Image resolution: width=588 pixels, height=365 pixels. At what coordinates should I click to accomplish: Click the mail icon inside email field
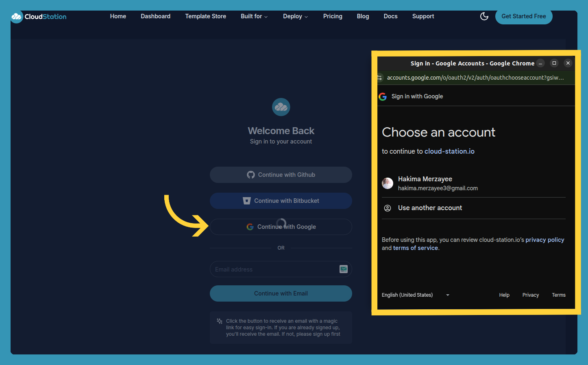pyautogui.click(x=344, y=269)
